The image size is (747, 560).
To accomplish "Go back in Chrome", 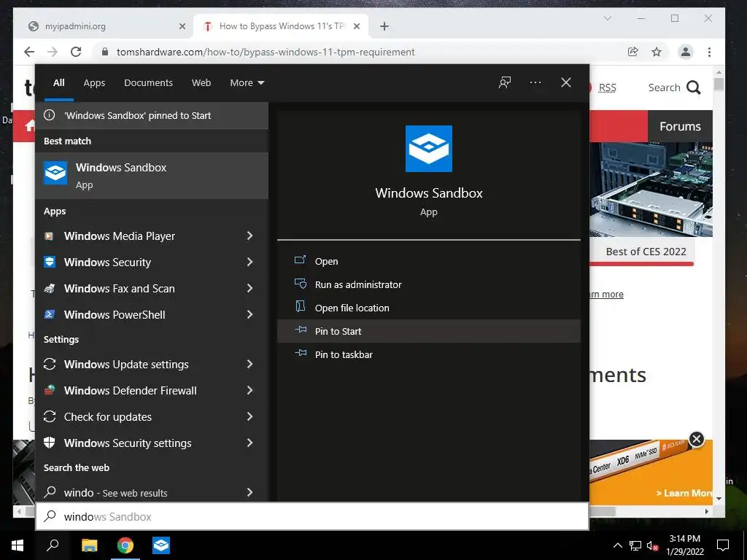I will 29,52.
